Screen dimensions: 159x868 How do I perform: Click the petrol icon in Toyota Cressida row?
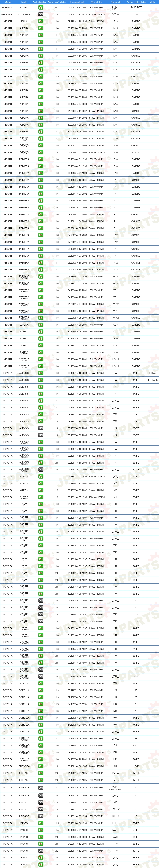tap(40, 766)
